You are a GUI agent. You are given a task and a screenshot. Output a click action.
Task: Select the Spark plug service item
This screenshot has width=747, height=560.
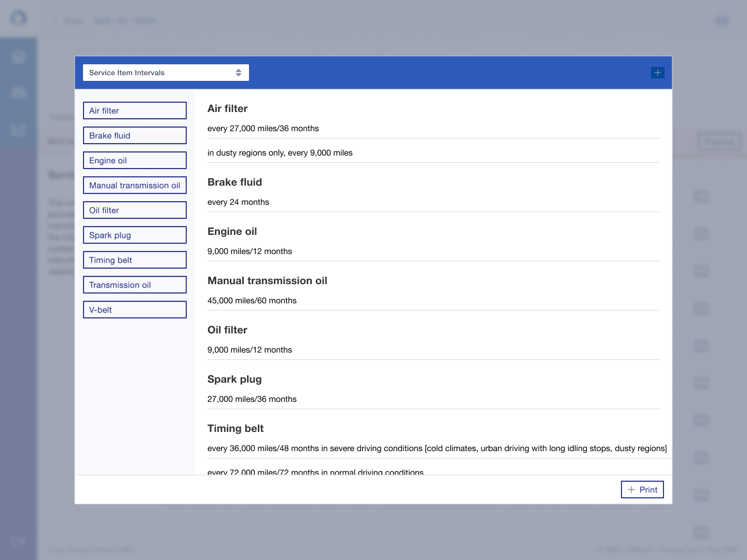point(134,235)
